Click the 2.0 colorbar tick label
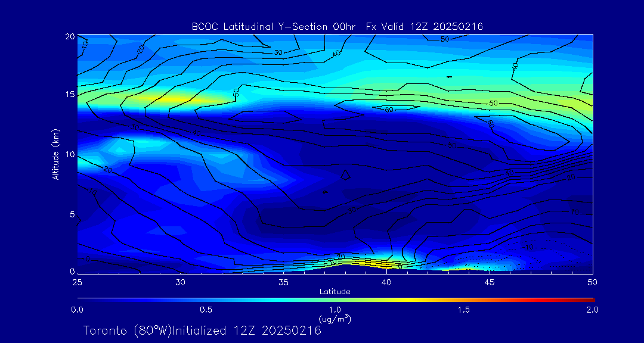This screenshot has height=343, width=644. coord(592,310)
